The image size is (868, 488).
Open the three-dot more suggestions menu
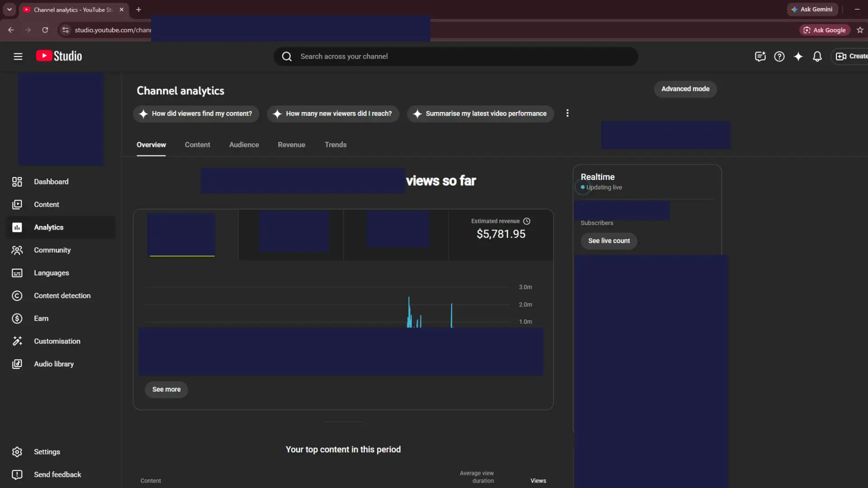[x=567, y=113]
